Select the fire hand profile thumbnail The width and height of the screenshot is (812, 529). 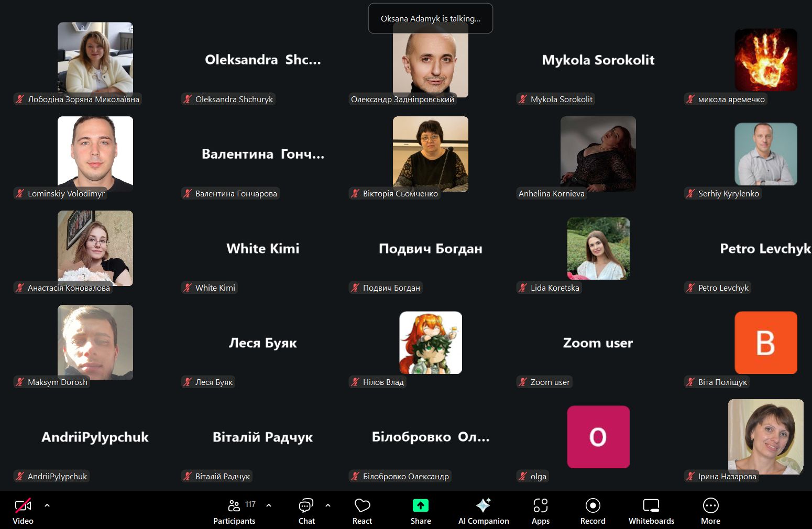tap(765, 60)
